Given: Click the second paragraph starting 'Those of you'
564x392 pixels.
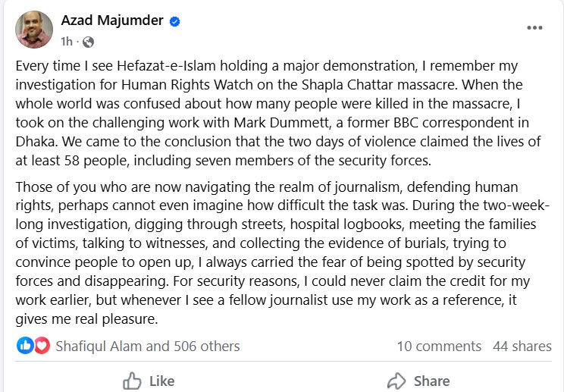Looking at the screenshot, I should pyautogui.click(x=282, y=252).
